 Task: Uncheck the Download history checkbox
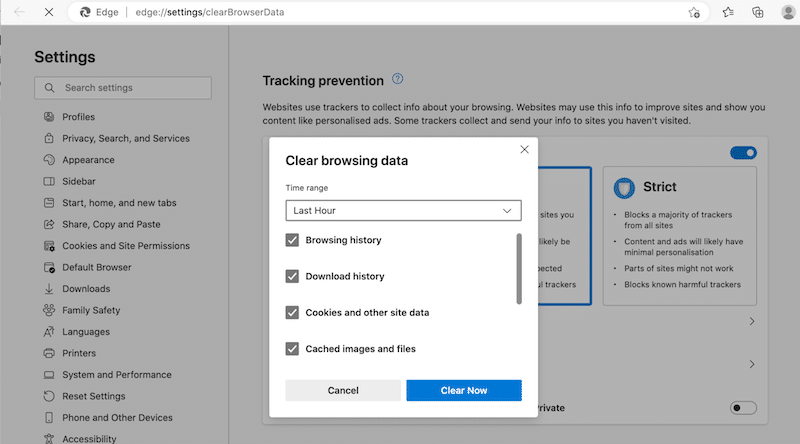pos(292,276)
